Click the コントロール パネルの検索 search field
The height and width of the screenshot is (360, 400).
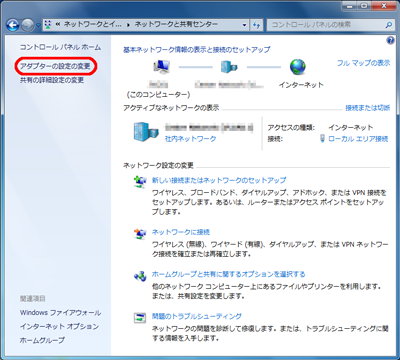pyautogui.click(x=326, y=25)
